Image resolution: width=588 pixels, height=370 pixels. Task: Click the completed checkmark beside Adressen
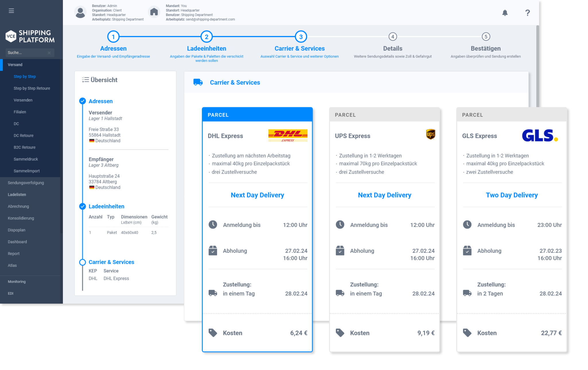(x=82, y=101)
